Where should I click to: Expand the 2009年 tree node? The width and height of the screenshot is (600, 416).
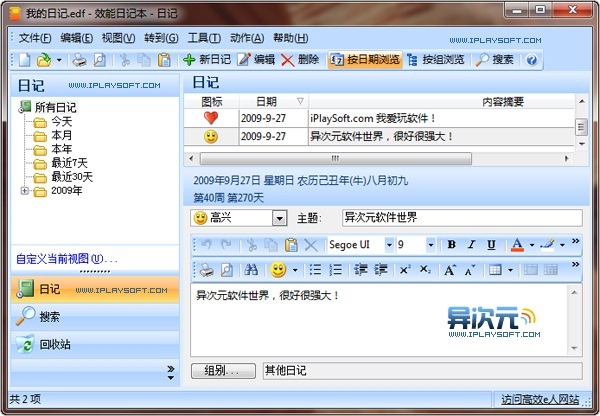(x=25, y=191)
